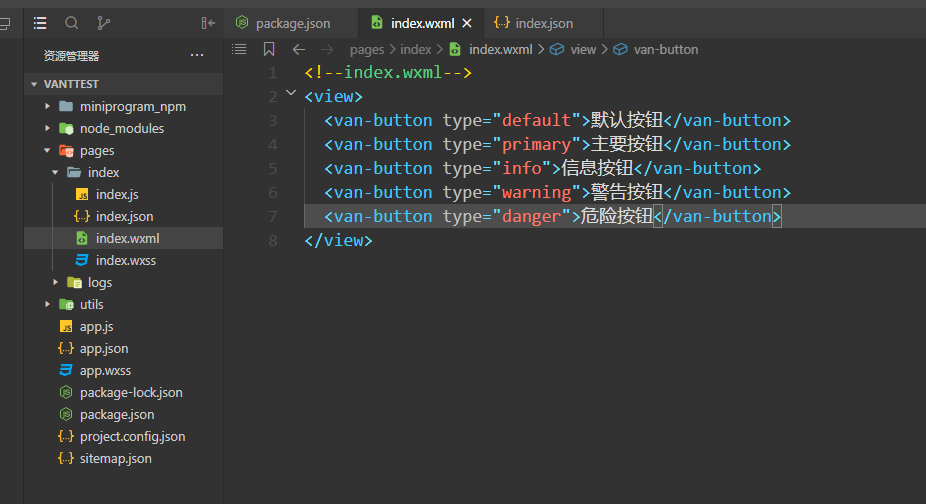Viewport: 926px width, 504px height.
Task: Open sitemap.json file
Action: click(115, 459)
